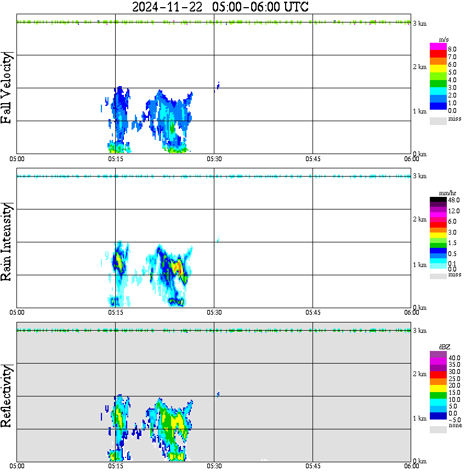This screenshot has height=476, width=466.
Task: Click the '2024-11-22 05:00-06:00 UTC' title
Action: coord(220,7)
